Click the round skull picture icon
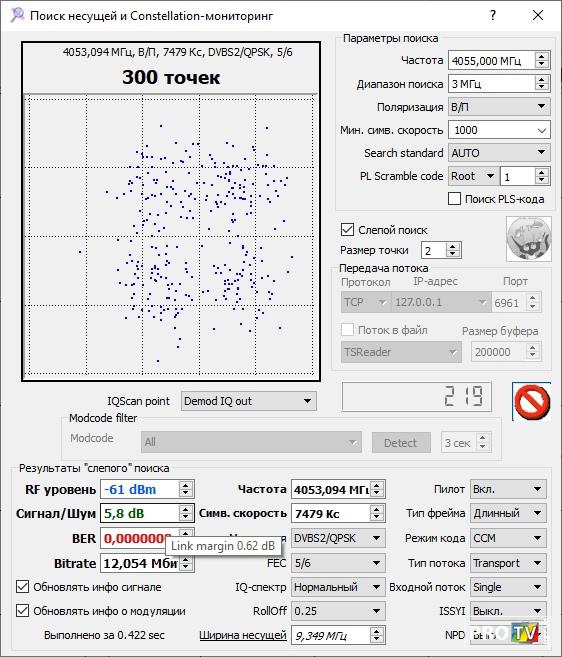The width and height of the screenshot is (562, 657). pyautogui.click(x=528, y=239)
